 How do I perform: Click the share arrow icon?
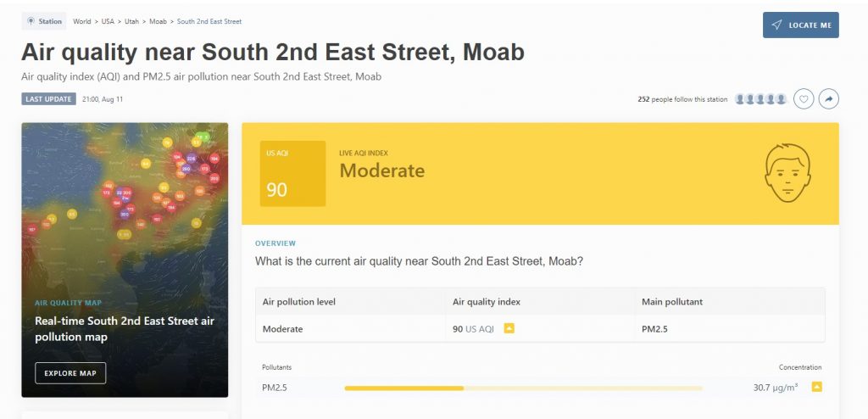[828, 99]
